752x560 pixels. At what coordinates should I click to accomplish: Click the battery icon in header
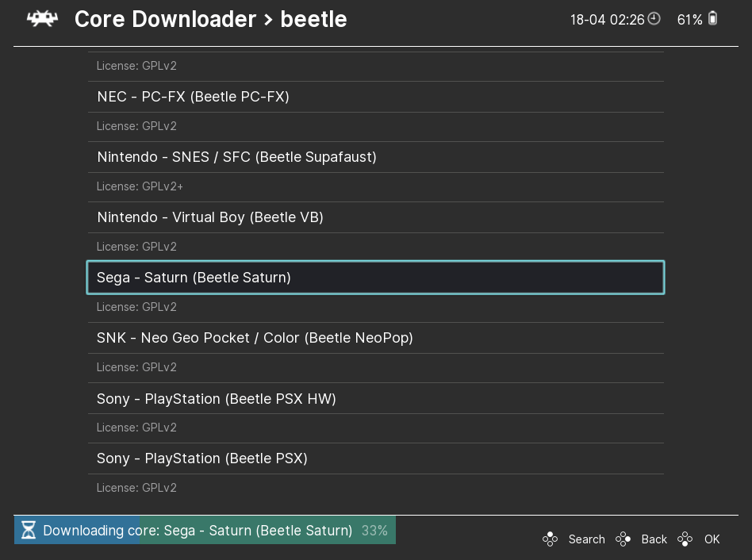[x=712, y=18]
